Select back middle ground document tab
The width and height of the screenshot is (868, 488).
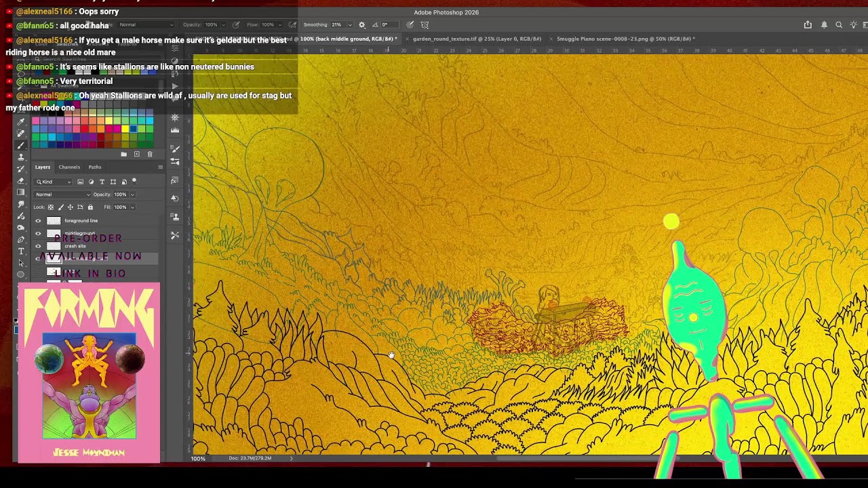[348, 39]
